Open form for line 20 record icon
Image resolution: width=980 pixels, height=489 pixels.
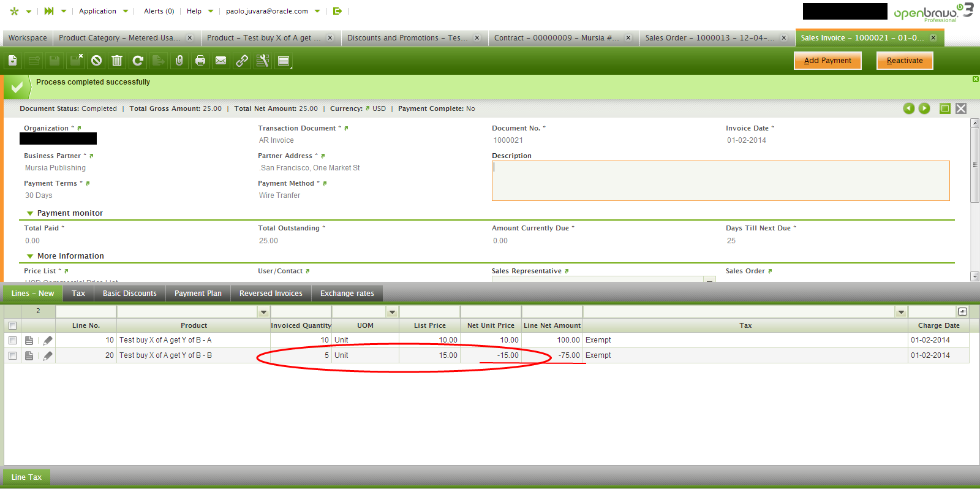click(29, 355)
